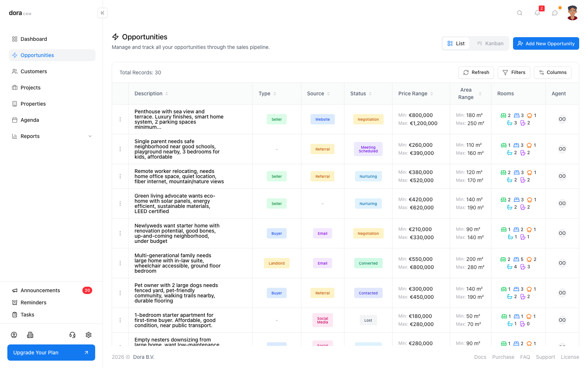Open Customers in sidebar
588x368 pixels.
[52, 71]
